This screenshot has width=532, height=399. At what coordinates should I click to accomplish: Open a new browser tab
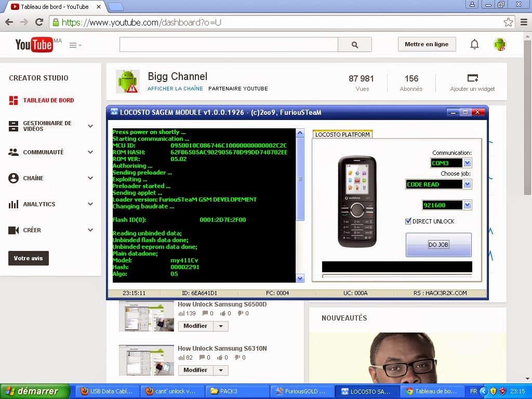116,7
